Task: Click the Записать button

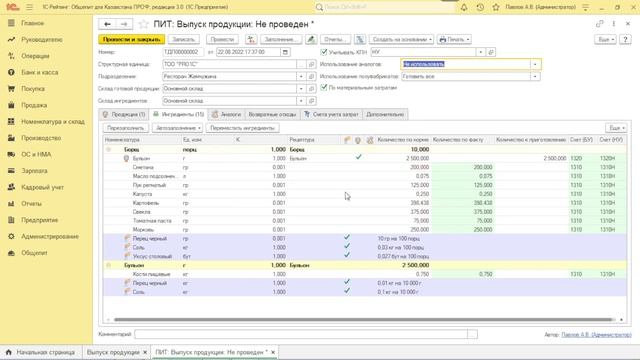Action: coord(184,39)
